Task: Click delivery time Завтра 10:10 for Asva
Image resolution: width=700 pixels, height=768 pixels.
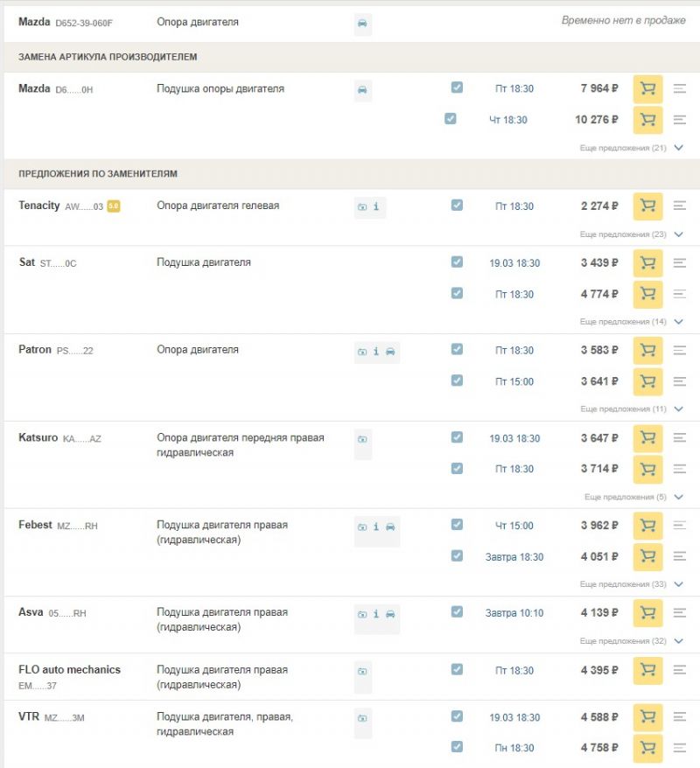Action: click(514, 613)
